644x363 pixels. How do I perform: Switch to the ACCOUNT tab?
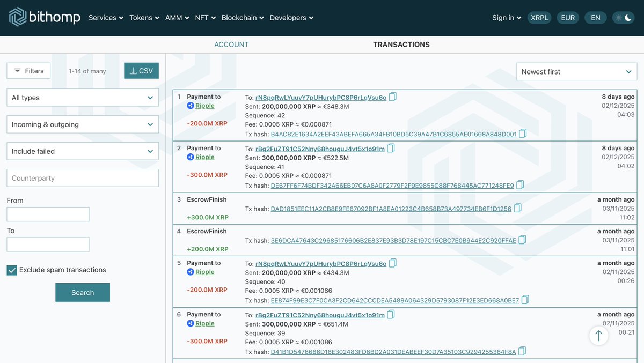[231, 45]
